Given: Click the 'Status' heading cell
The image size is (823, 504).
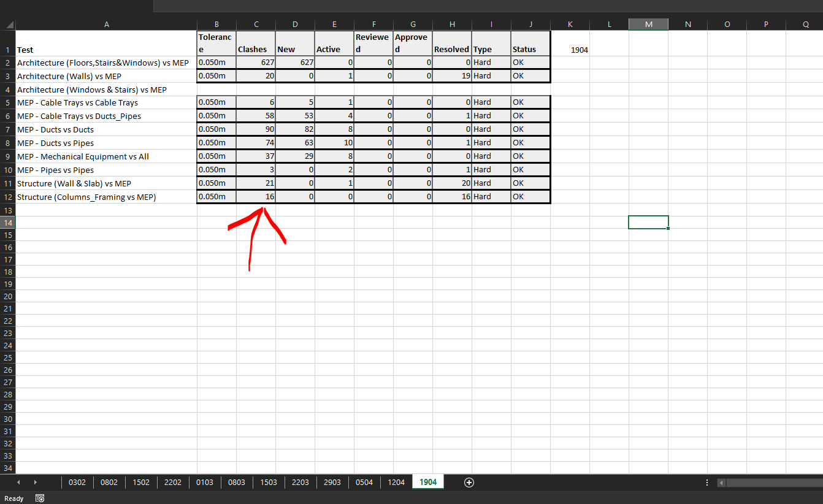Looking at the screenshot, I should click(x=531, y=44).
